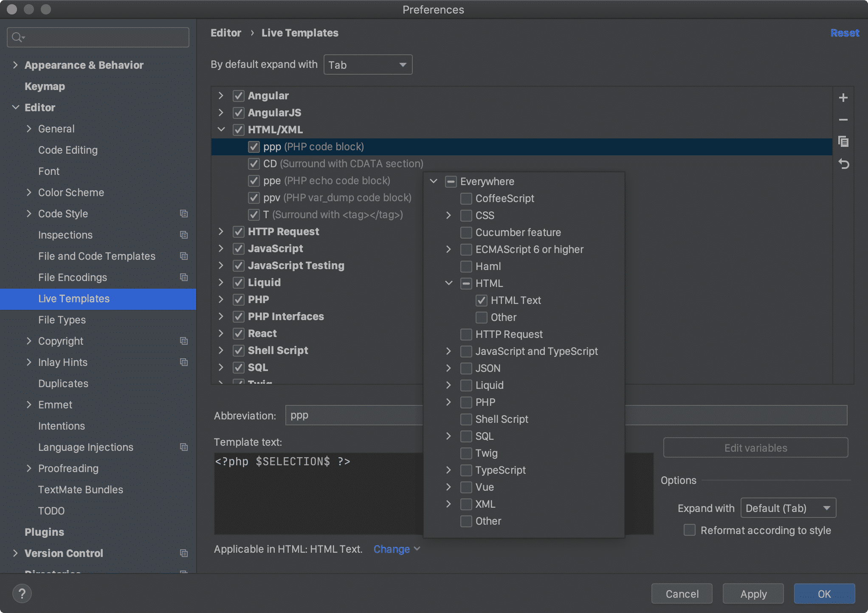Check Reformat according to style
The height and width of the screenshot is (613, 868).
click(x=690, y=530)
